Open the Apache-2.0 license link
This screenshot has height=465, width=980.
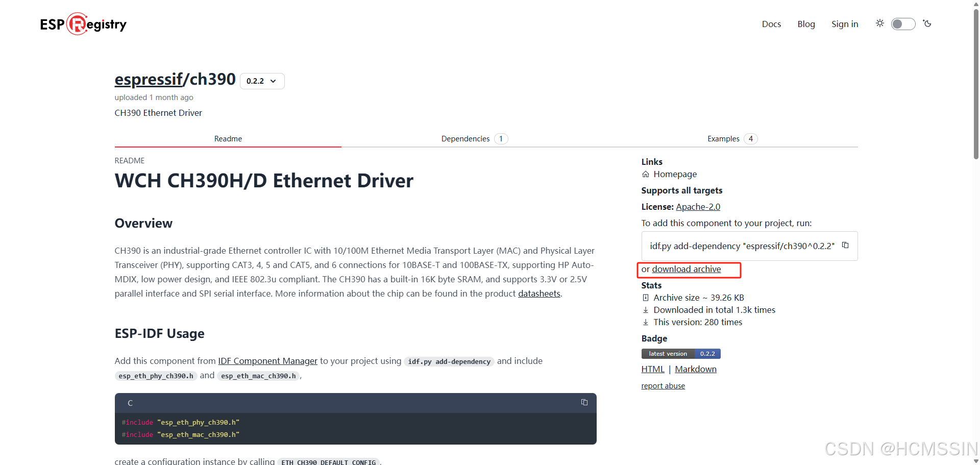point(698,207)
